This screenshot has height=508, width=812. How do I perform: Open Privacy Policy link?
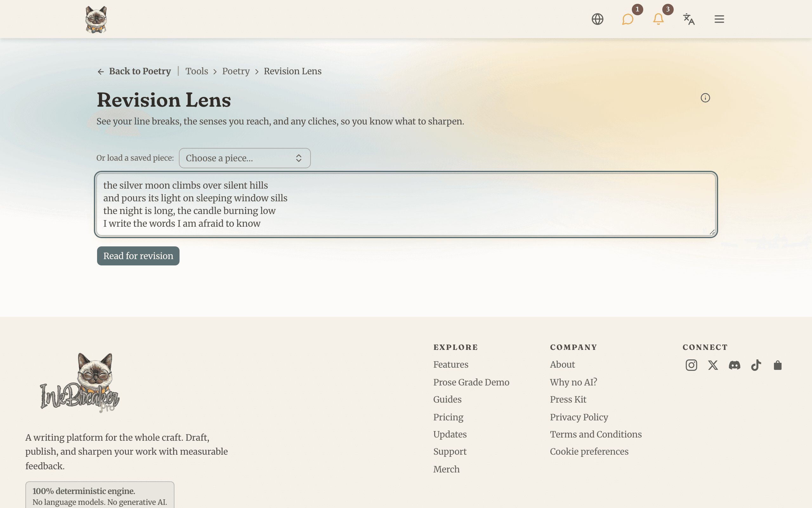click(579, 417)
